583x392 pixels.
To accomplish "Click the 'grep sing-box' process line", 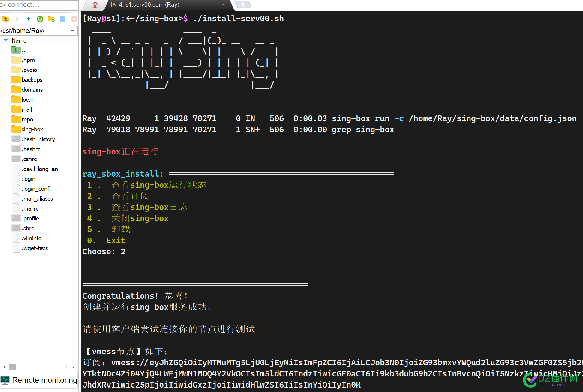I will tap(238, 130).
